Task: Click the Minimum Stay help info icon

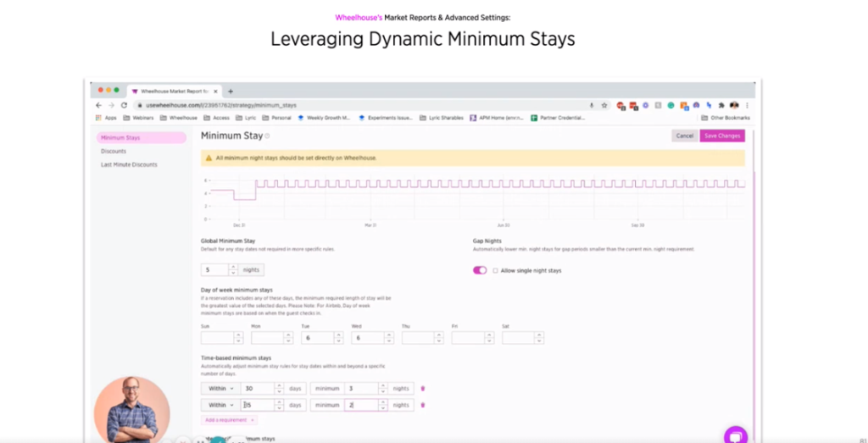Action: 267,136
